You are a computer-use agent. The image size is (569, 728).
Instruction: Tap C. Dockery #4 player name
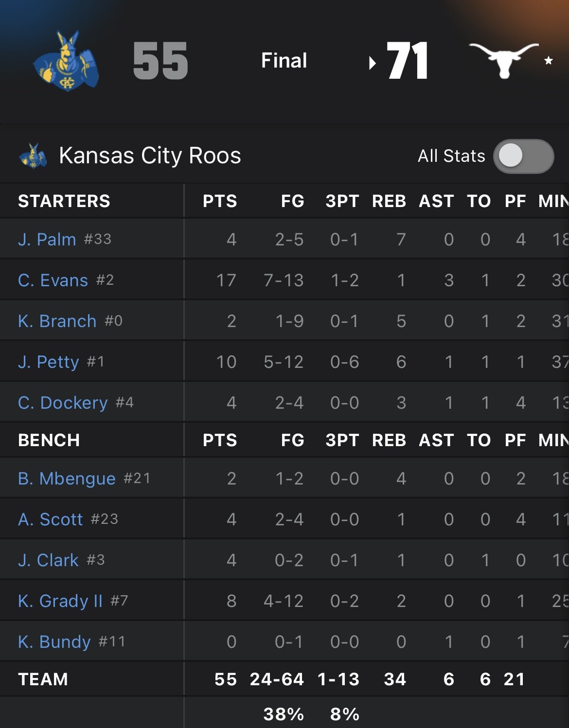(63, 402)
